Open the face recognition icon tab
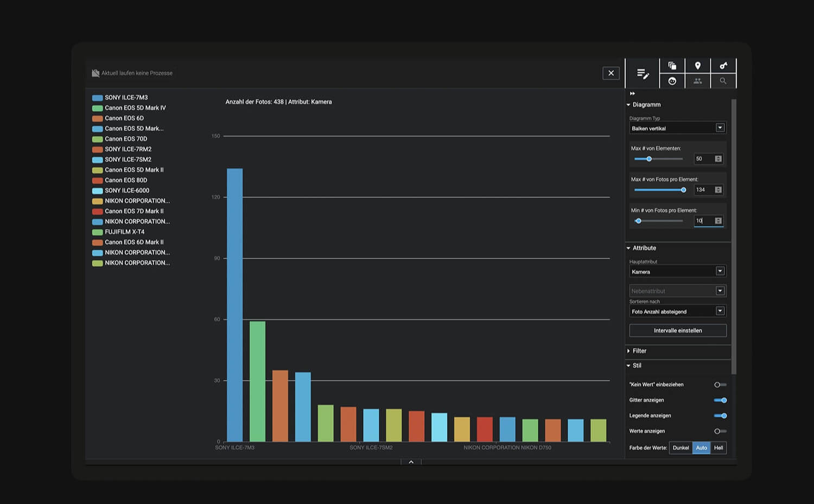Image resolution: width=814 pixels, height=504 pixels. (672, 81)
